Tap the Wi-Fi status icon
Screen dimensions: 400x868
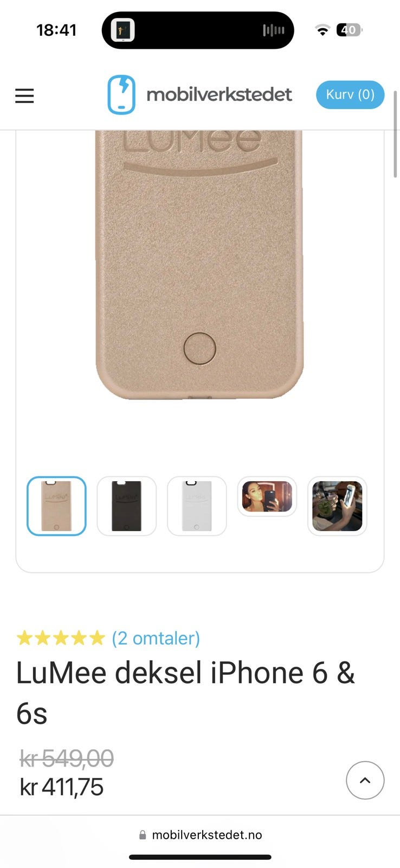pos(322,30)
